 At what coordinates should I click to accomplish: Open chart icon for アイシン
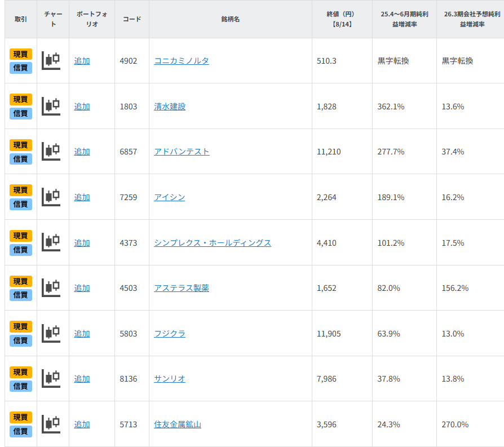[51, 197]
